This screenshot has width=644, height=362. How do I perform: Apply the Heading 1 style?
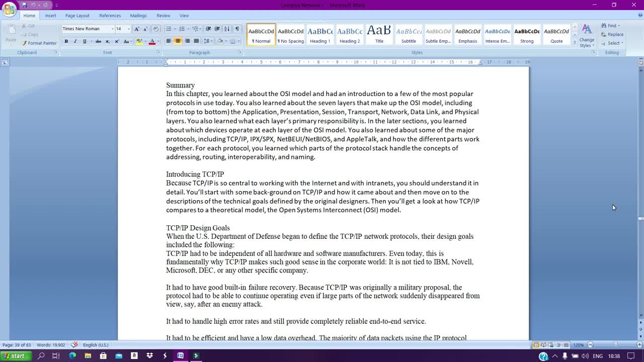coord(320,35)
